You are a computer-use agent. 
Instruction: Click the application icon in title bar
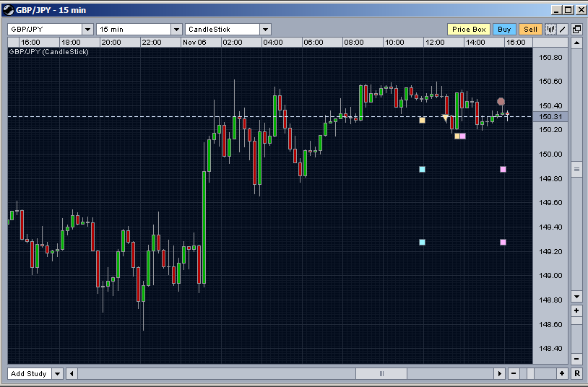8,10
